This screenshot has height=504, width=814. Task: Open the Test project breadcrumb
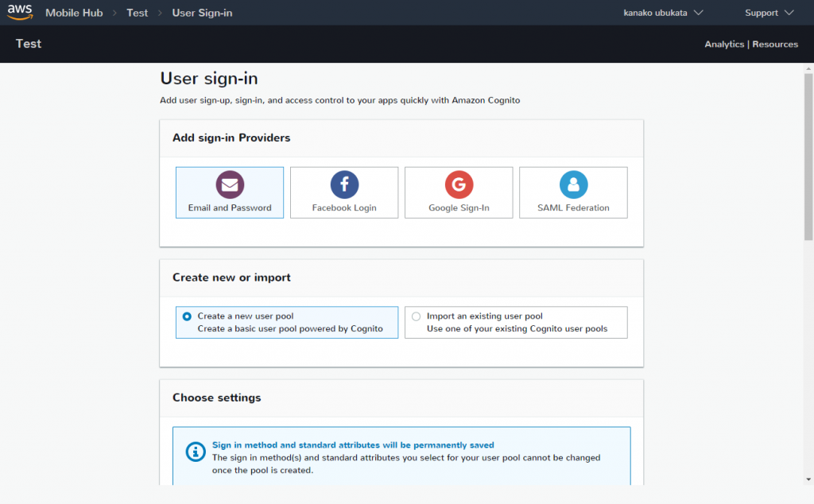tap(137, 13)
